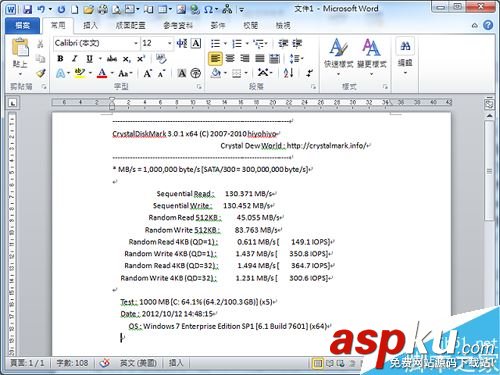Click the Help question mark icon
This screenshot has width=500, height=375.
[x=488, y=25]
